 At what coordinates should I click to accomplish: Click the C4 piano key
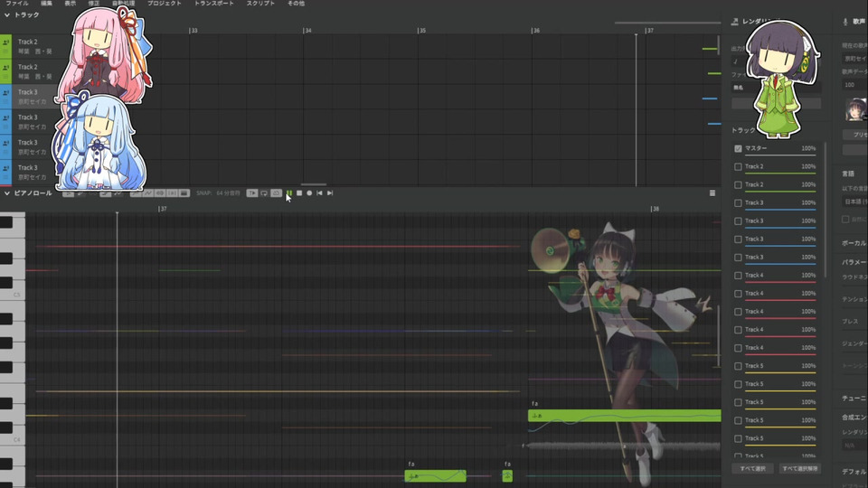(x=12, y=440)
